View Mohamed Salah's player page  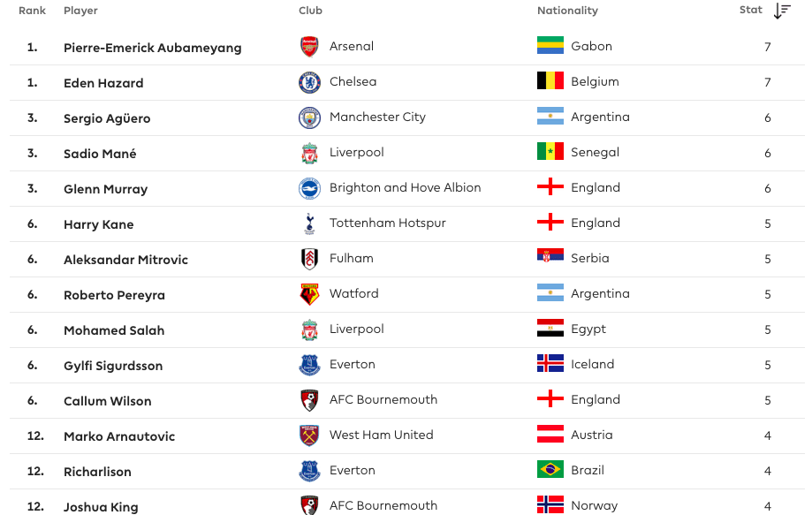point(114,330)
